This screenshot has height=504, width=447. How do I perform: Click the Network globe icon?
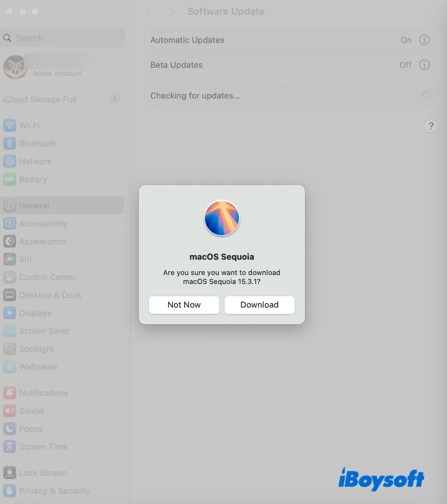(x=10, y=161)
